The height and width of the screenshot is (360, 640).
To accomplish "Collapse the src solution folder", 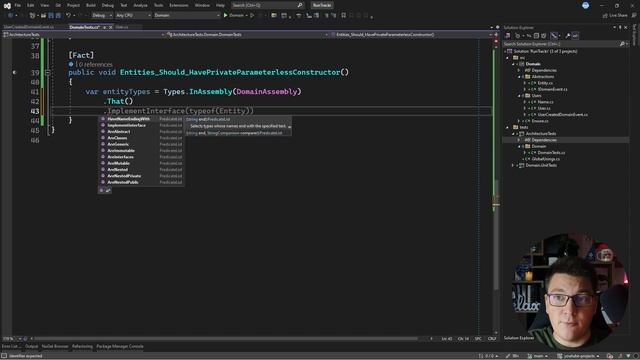I will pyautogui.click(x=508, y=58).
